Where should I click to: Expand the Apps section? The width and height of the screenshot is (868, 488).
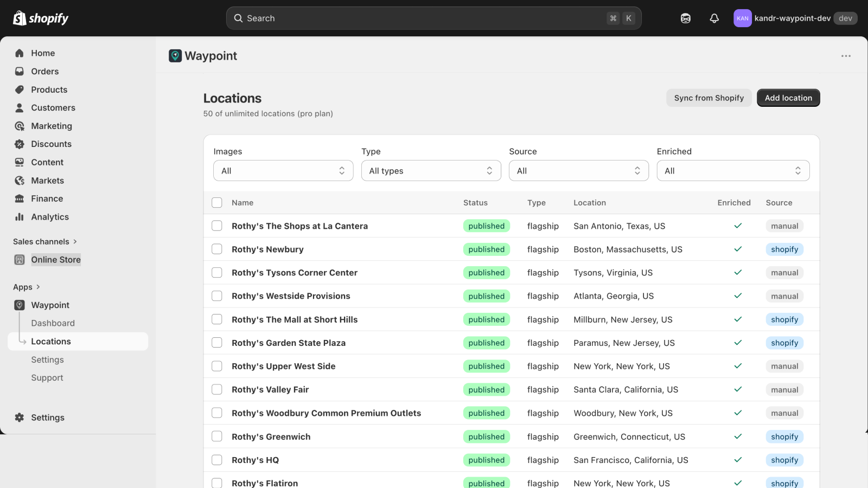[x=27, y=287]
